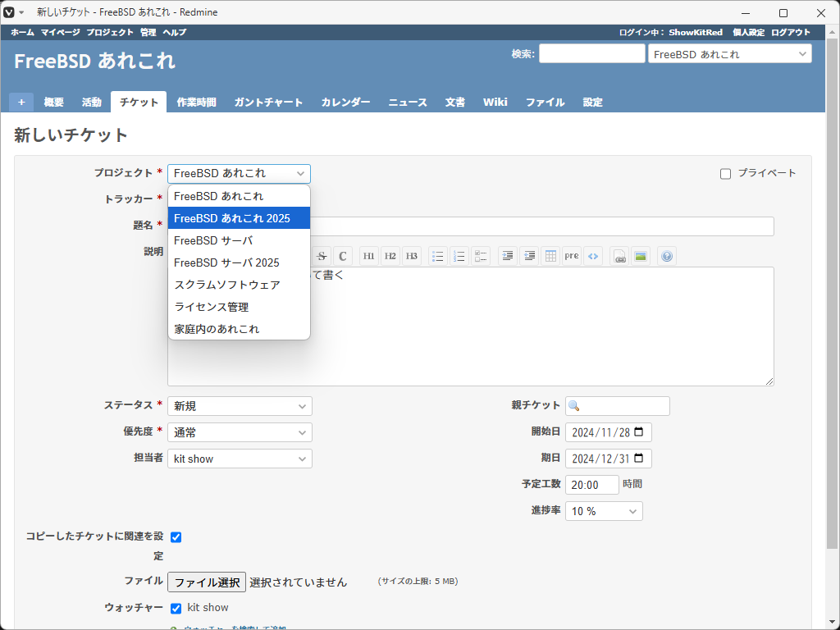840x630 pixels.
Task: Toggle the プライベート checkbox
Action: [x=725, y=174]
